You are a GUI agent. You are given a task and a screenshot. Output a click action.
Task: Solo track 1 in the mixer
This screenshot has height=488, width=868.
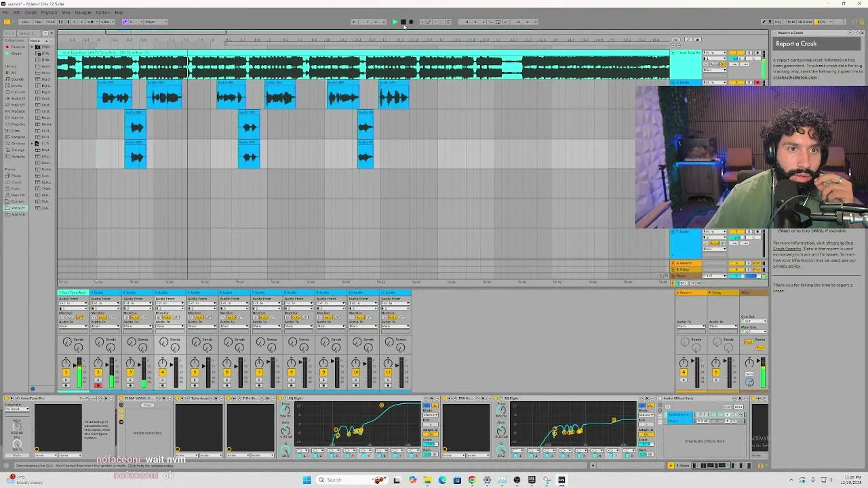pyautogui.click(x=66, y=380)
